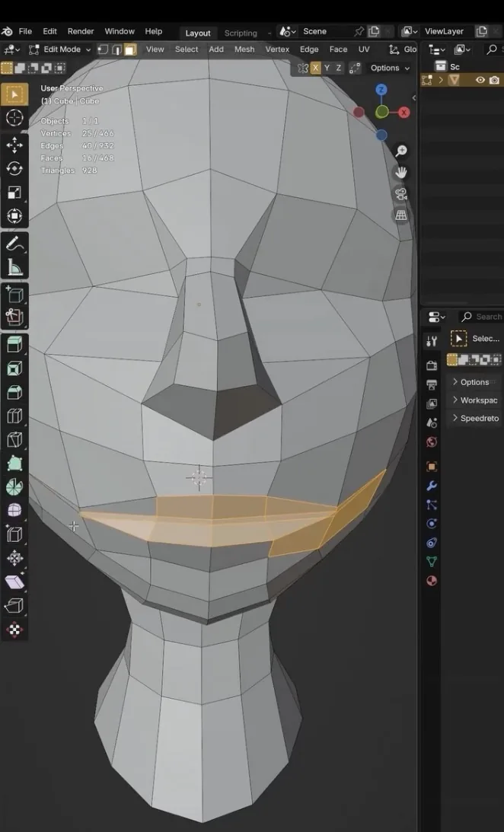Open the Mesh menu
This screenshot has width=504, height=832.
(x=244, y=49)
